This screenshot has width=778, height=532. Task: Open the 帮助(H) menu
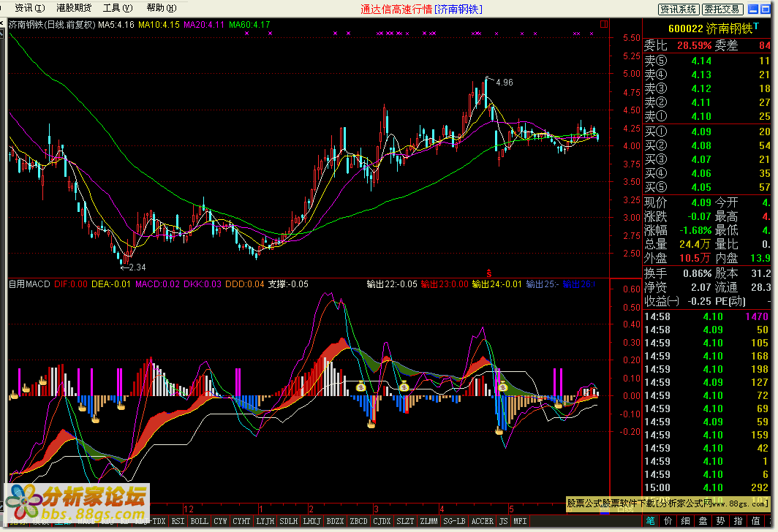162,8
